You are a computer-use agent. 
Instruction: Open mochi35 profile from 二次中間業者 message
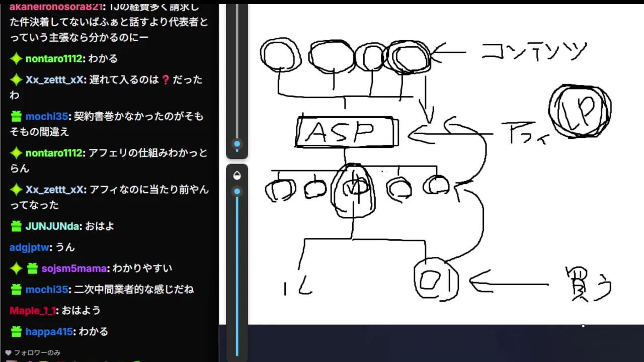click(46, 290)
